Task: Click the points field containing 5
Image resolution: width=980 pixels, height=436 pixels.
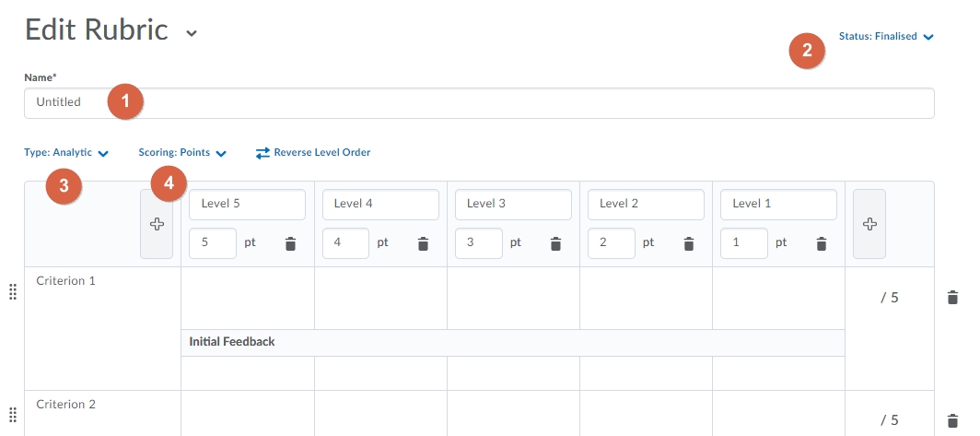Action: tap(213, 243)
